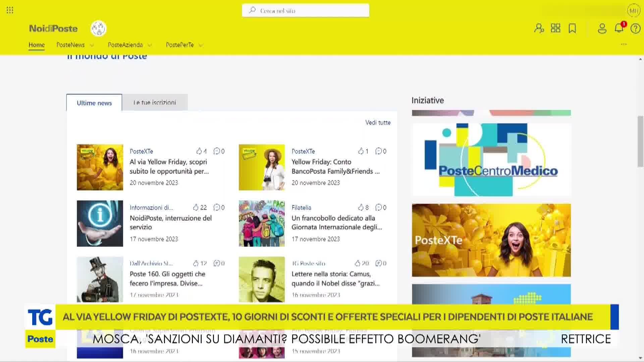Click the 'Informazioni di...' category label
The height and width of the screenshot is (362, 644).
151,207
